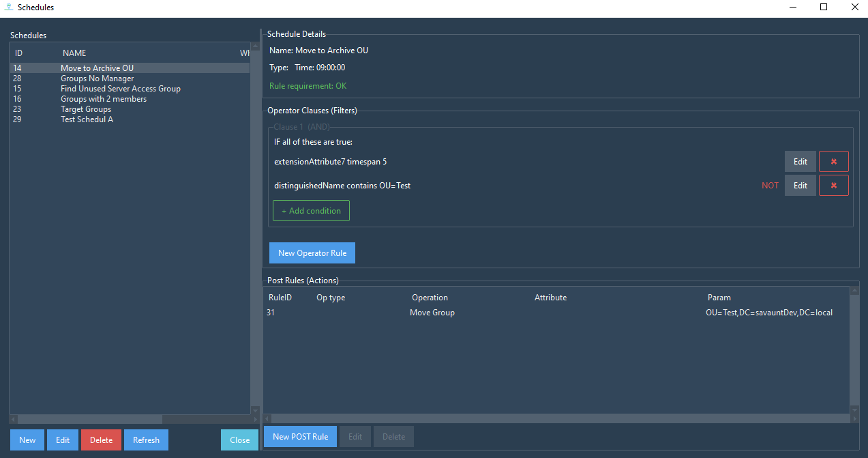Viewport: 868px width, 458px height.
Task: Create a new schedule with New button
Action: tap(27, 440)
